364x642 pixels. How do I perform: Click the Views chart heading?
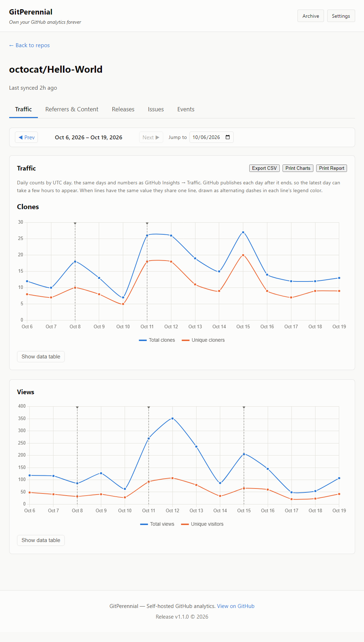(25, 392)
